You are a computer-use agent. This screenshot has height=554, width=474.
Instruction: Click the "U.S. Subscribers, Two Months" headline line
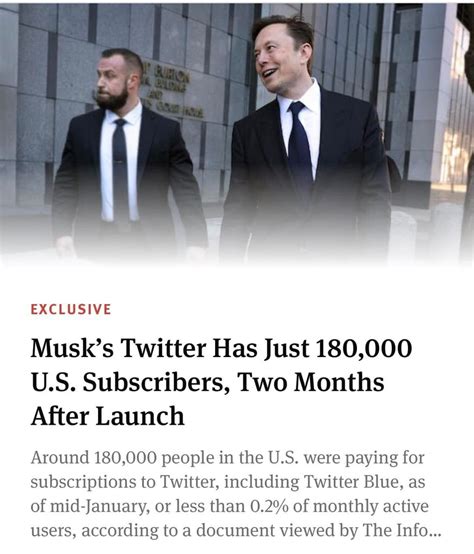click(x=208, y=382)
